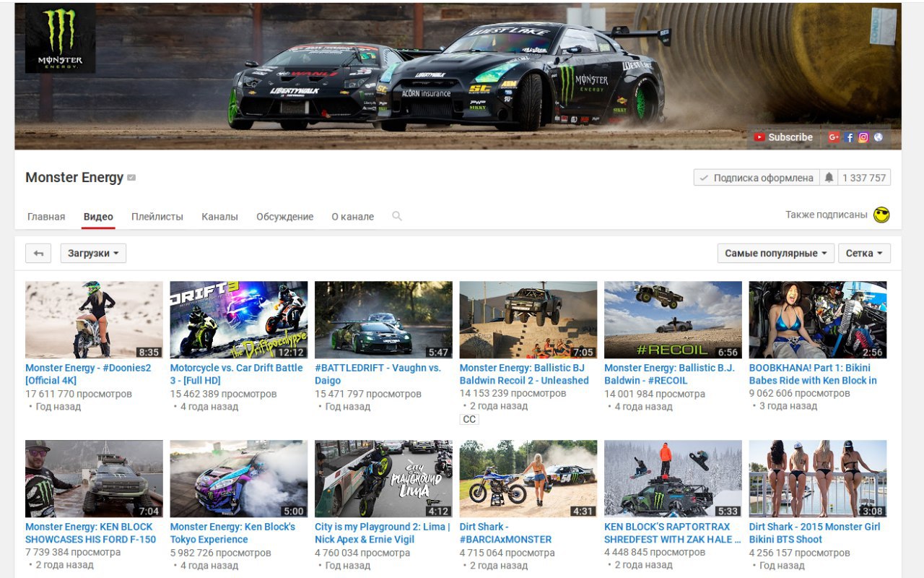Click the Monster Energy channel avatar logo

click(x=61, y=39)
